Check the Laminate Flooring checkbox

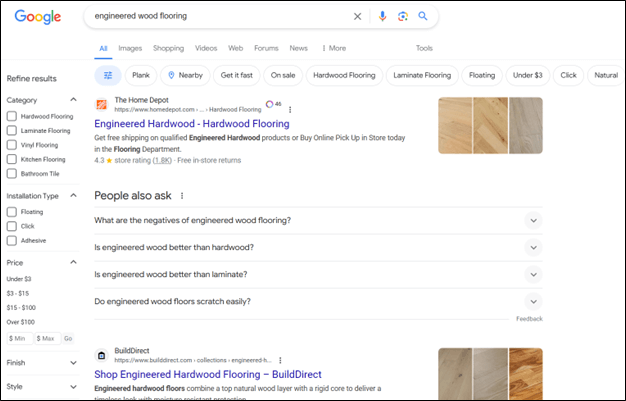click(x=12, y=131)
